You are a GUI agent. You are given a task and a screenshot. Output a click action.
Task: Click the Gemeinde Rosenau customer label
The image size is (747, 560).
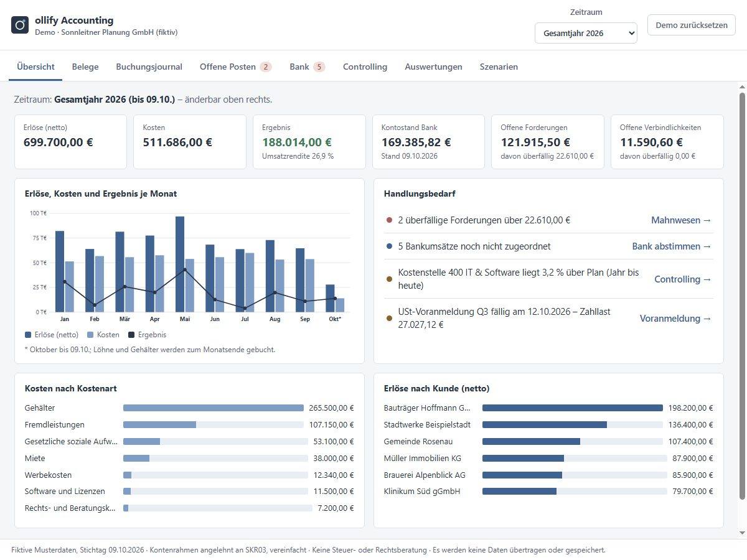point(418,441)
